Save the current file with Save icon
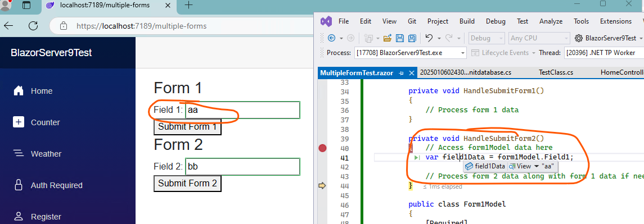The image size is (644, 224). (400, 38)
